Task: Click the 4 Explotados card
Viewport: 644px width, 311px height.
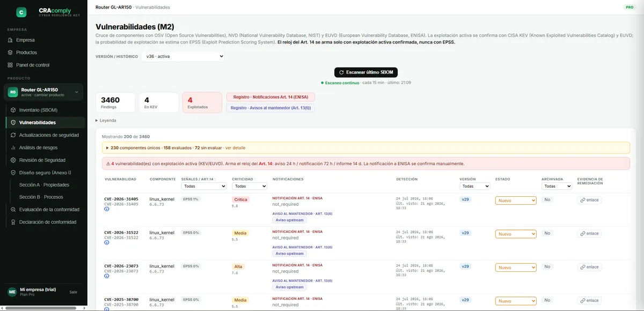Action: (202, 102)
